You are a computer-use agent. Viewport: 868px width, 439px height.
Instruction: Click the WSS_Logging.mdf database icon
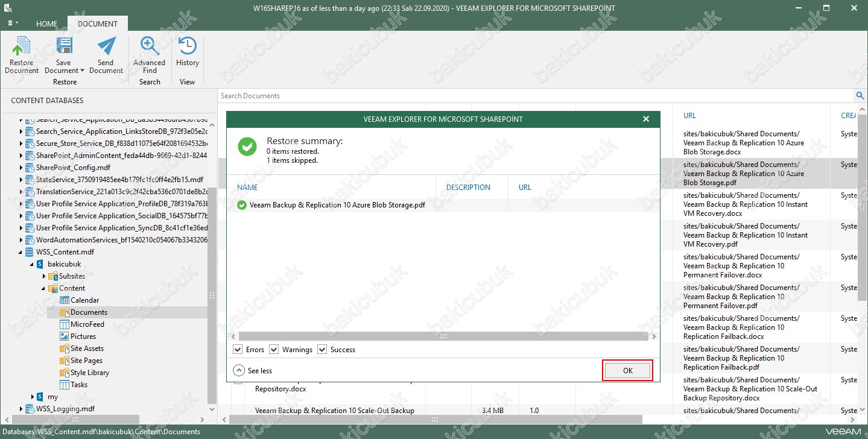29,409
